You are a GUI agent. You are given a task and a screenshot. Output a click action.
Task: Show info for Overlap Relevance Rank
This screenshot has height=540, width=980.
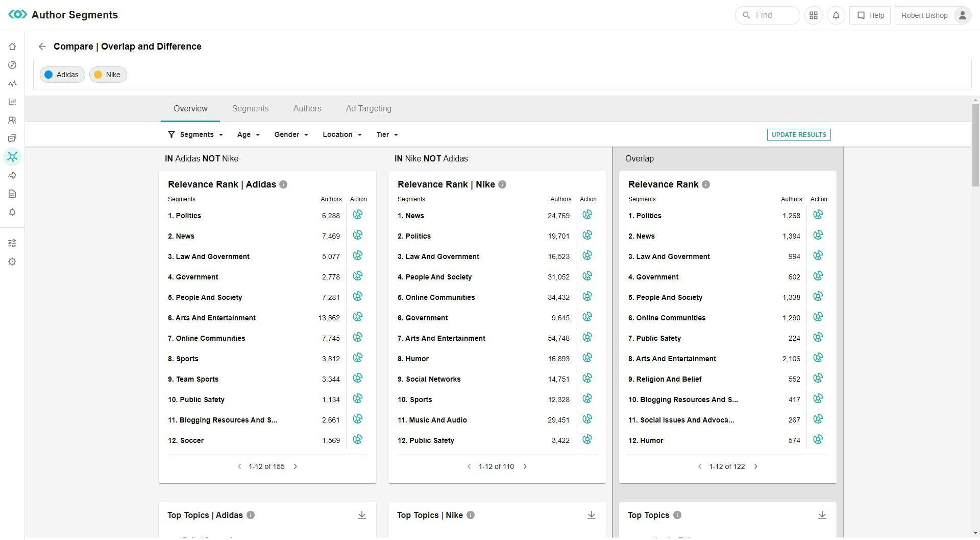click(706, 185)
